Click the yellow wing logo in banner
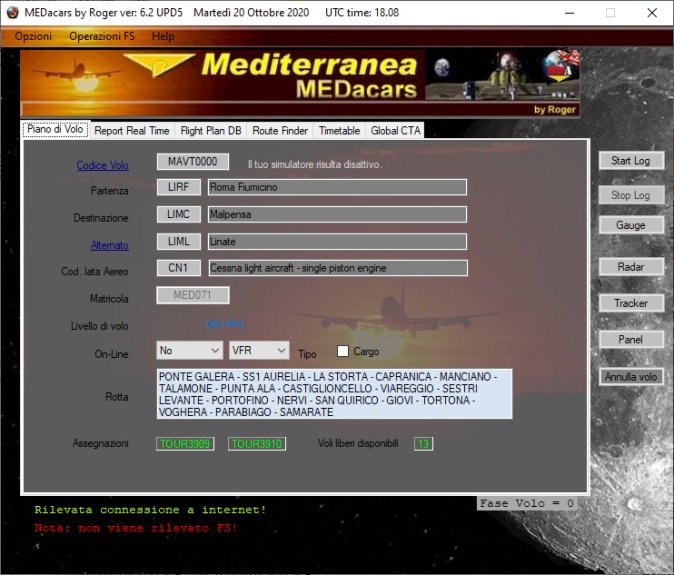The image size is (674, 575). pyautogui.click(x=159, y=65)
